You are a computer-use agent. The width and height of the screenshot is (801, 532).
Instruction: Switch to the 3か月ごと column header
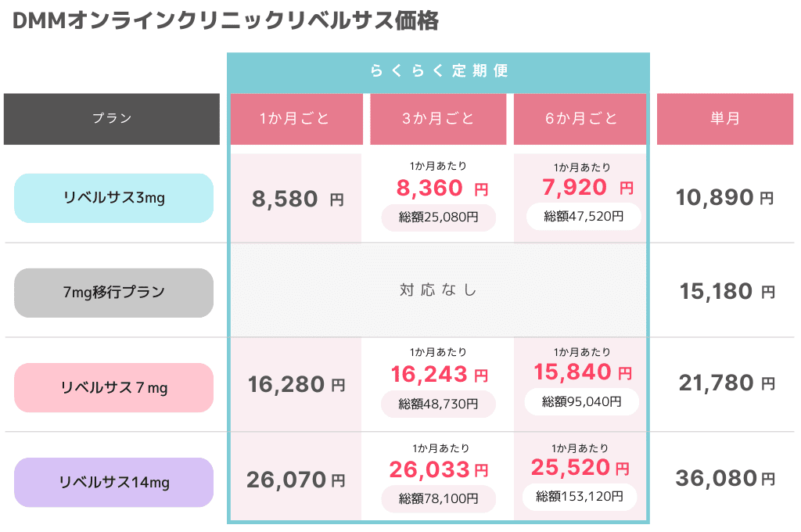click(438, 119)
